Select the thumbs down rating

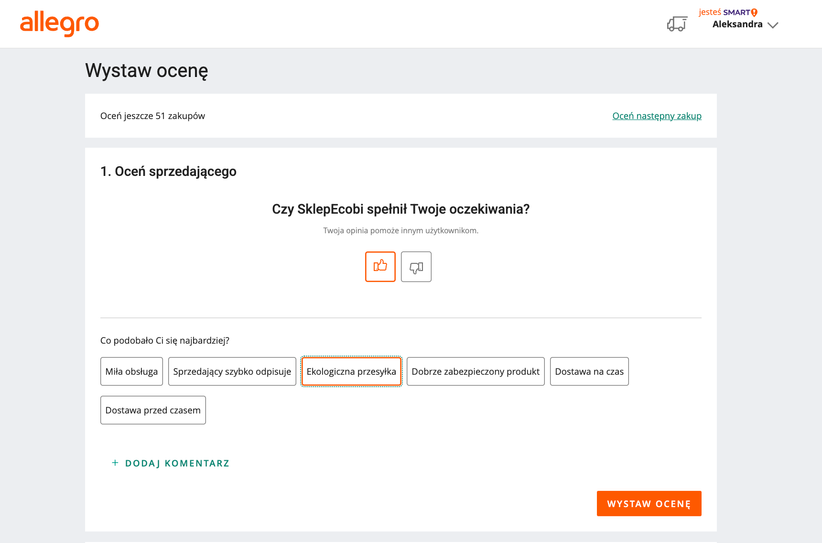[416, 267]
